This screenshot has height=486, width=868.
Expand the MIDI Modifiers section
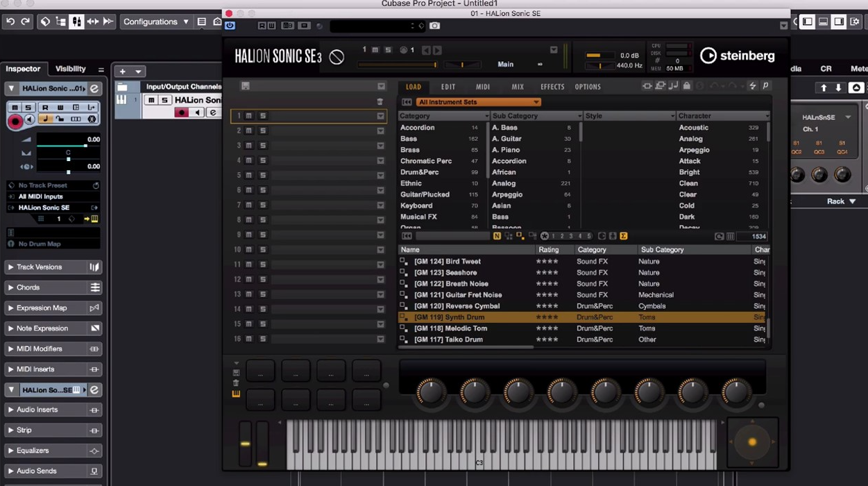(x=53, y=349)
